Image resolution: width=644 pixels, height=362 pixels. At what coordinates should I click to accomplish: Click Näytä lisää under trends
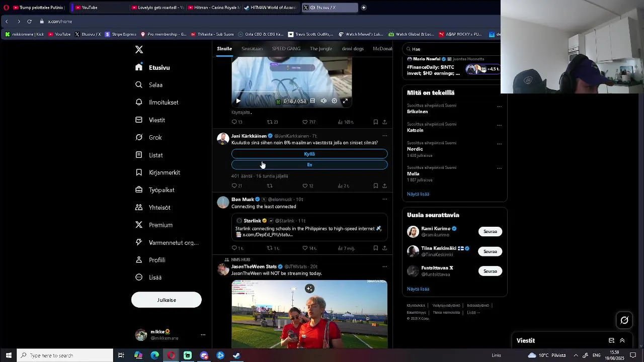pos(418,194)
